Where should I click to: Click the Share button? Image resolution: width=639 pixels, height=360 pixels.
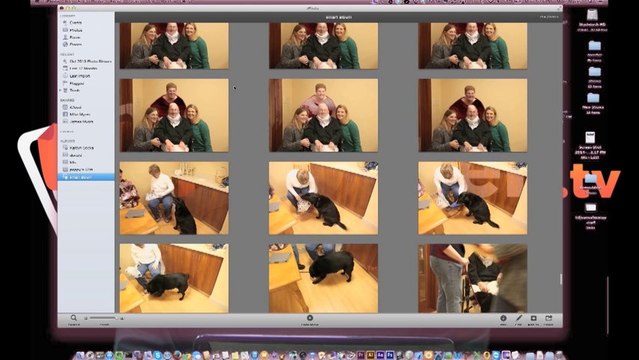549,318
